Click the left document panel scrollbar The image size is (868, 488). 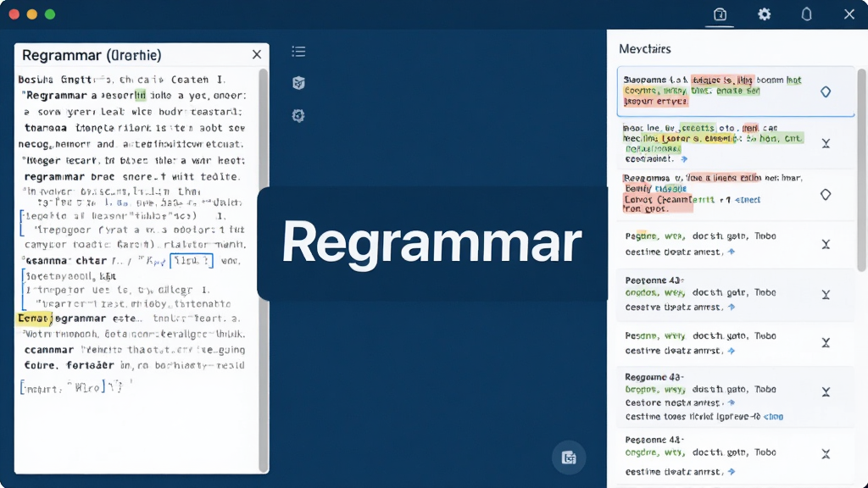[x=264, y=270]
